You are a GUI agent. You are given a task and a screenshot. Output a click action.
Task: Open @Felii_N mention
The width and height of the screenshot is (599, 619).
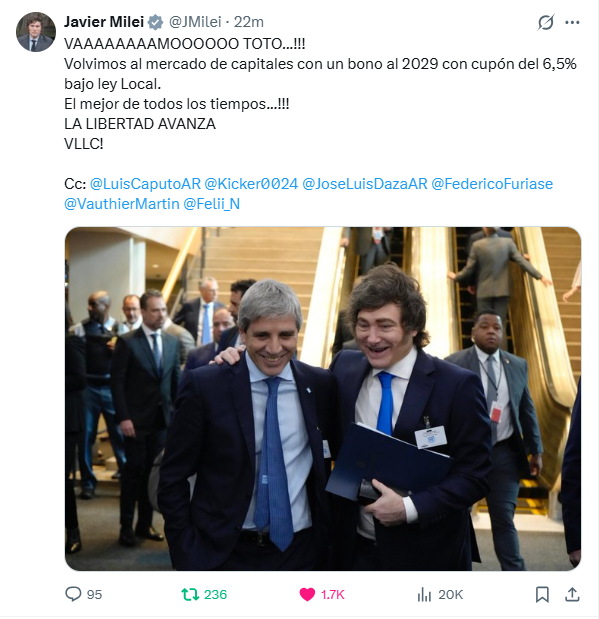coord(211,204)
